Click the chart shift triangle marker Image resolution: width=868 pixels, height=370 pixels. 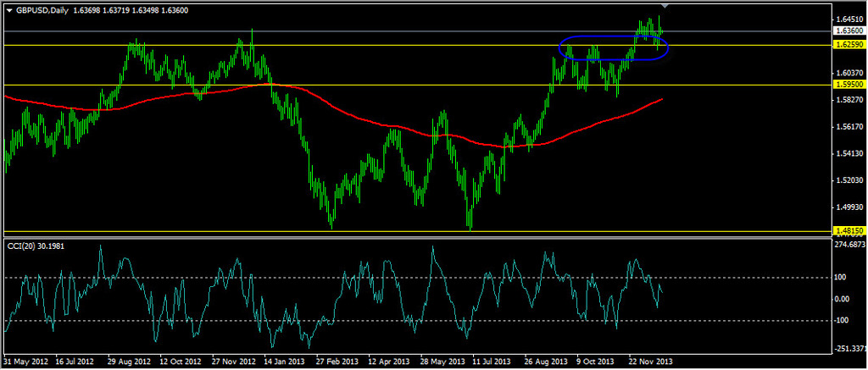pos(665,6)
